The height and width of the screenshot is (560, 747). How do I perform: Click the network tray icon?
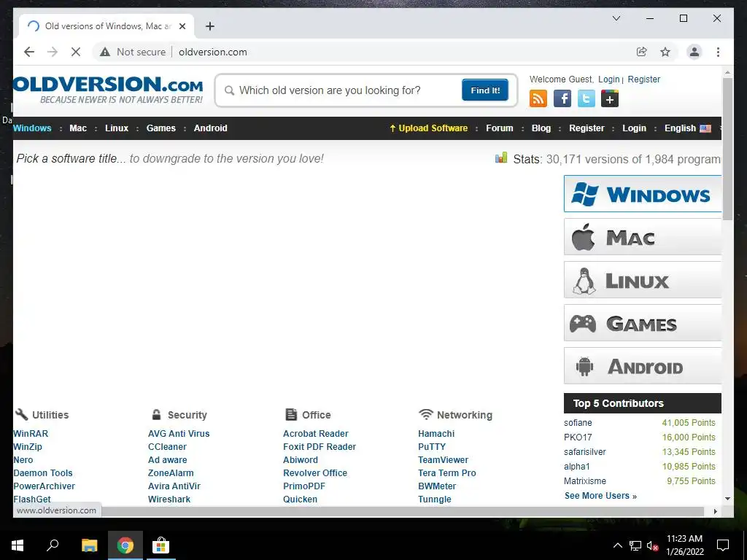click(635, 545)
